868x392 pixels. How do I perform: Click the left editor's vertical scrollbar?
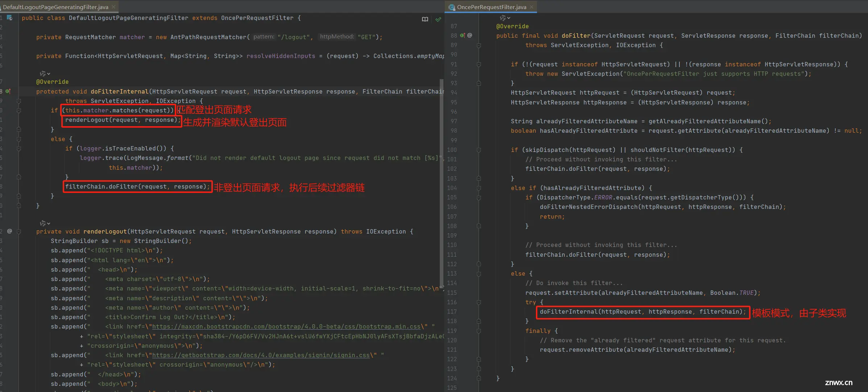[441, 183]
